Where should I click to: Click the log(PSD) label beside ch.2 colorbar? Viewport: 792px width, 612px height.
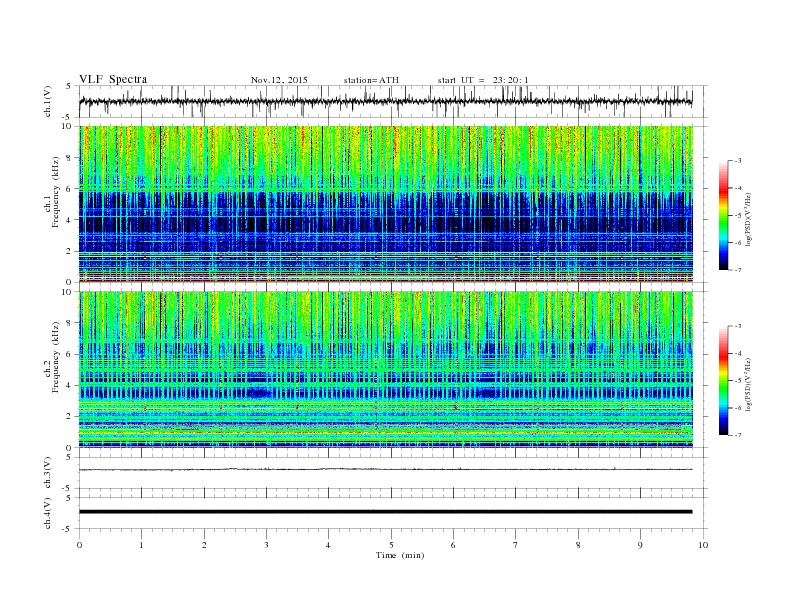pyautogui.click(x=748, y=384)
